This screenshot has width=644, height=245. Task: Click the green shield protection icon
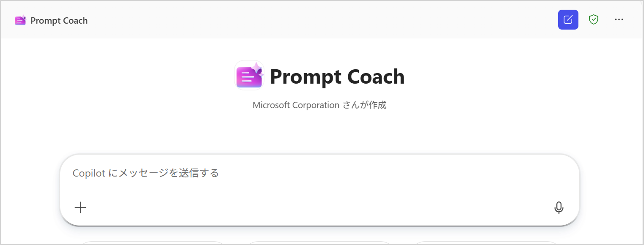coord(594,20)
